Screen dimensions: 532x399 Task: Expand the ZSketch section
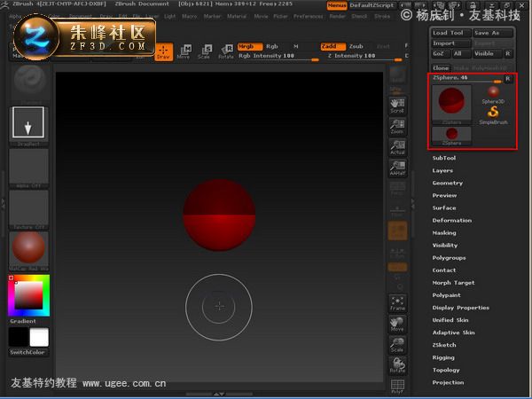click(x=444, y=345)
